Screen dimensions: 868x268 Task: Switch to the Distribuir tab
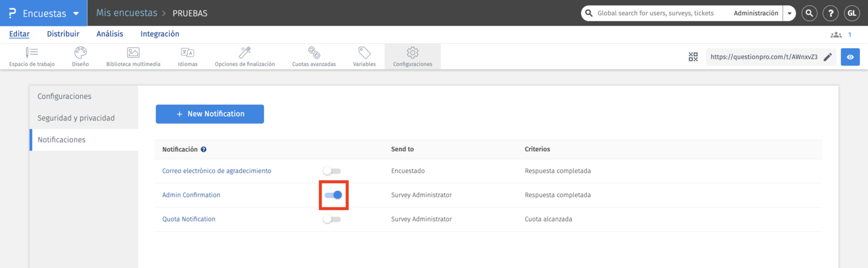pos(63,34)
